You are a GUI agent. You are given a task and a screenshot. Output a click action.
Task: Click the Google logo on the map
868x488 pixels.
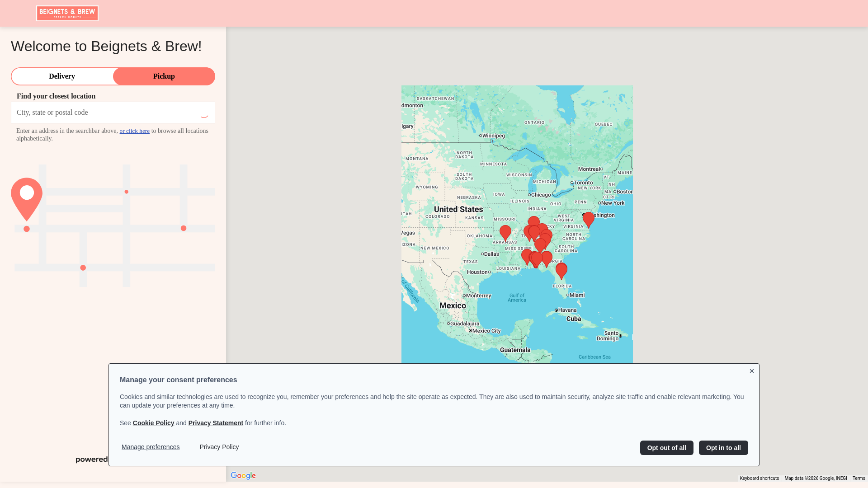[x=243, y=475]
